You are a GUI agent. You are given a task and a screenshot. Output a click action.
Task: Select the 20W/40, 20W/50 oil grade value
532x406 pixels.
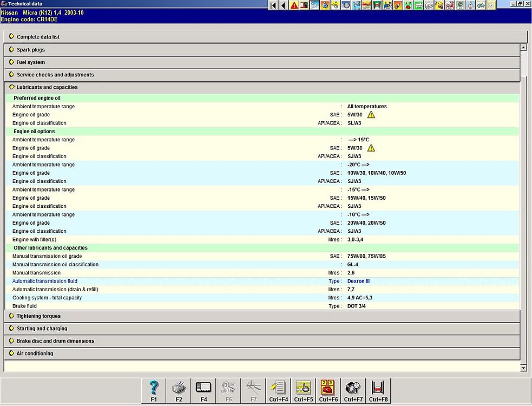click(366, 222)
